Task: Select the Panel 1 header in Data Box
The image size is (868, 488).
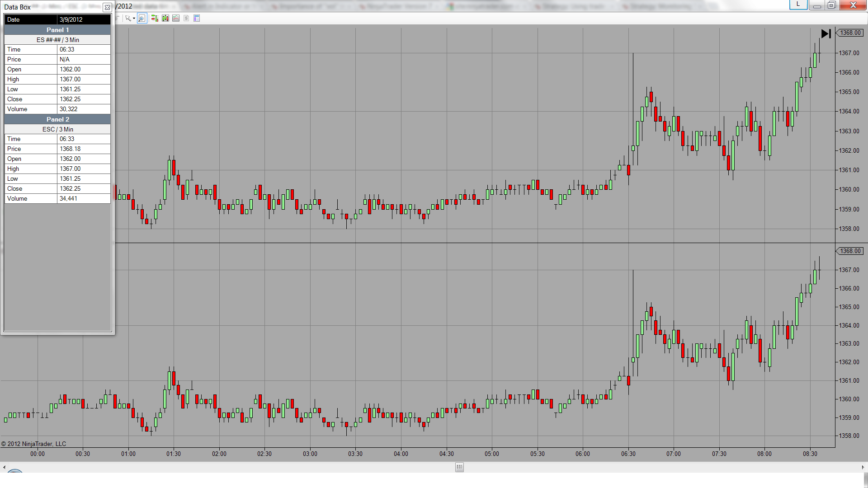Action: coord(57,30)
